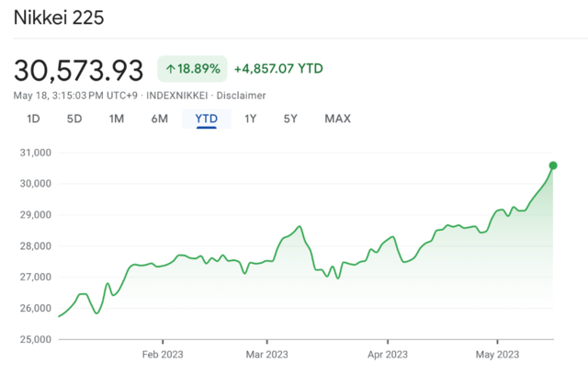Select the 1D time range tab
588x375 pixels.
coord(33,119)
